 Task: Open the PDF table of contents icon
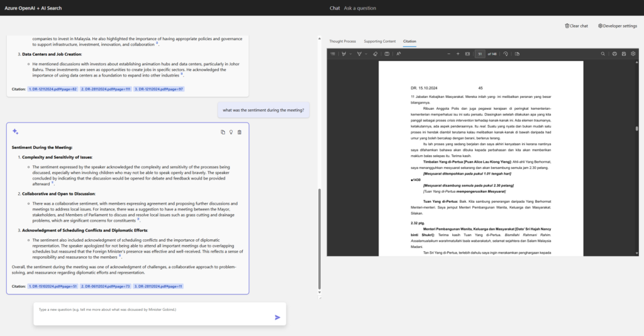tap(333, 54)
